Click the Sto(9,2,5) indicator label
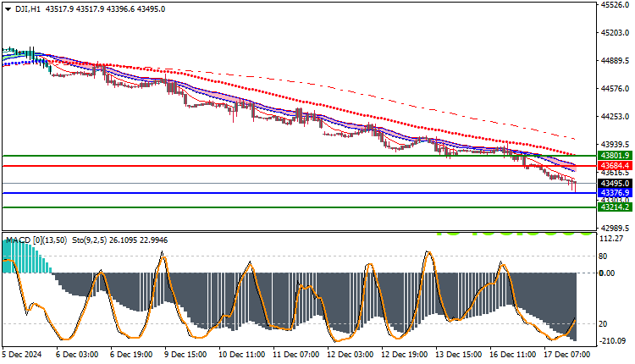Image resolution: width=635 pixels, height=364 pixels. [90, 240]
